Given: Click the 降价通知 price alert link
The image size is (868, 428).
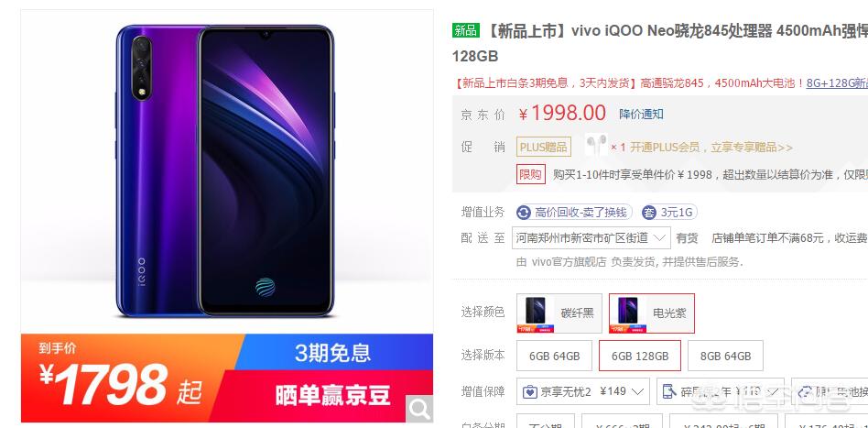Looking at the screenshot, I should click(641, 115).
